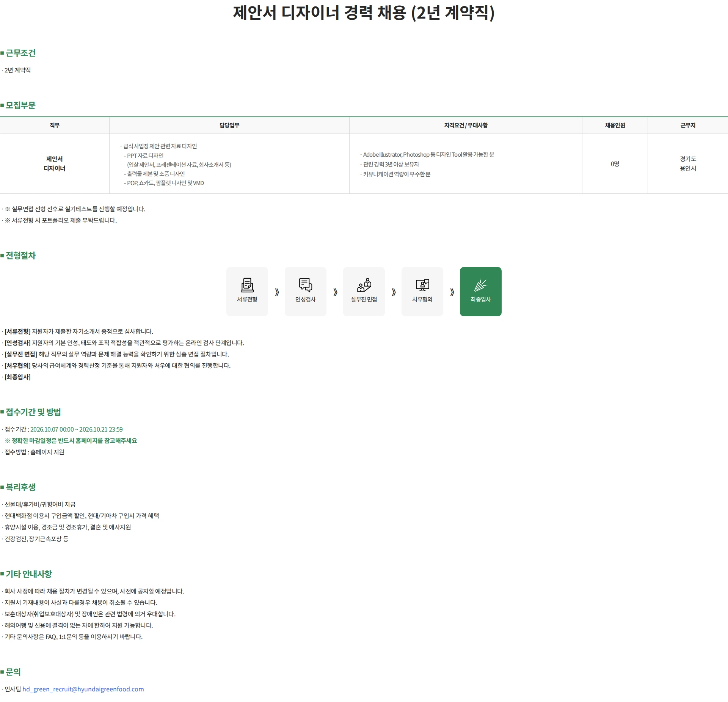Click the 2년 계약직 condition line
This screenshot has height=702, width=728.
[16, 70]
